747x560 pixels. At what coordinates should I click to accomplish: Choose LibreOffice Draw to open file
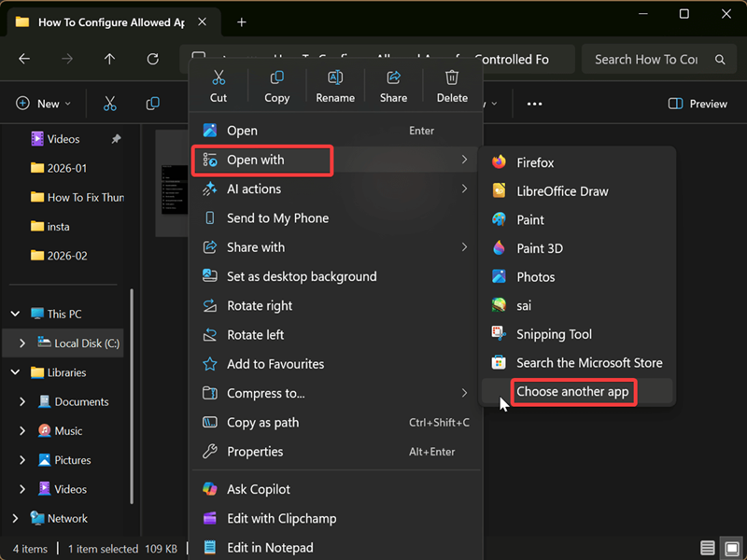click(x=562, y=191)
